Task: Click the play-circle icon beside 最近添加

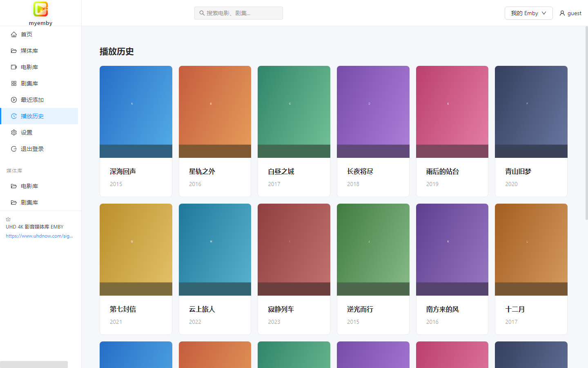Action: coord(14,100)
